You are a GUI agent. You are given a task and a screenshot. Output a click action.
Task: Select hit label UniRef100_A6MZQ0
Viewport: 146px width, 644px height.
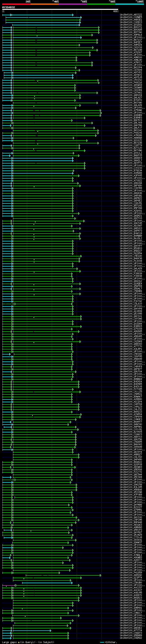pos(131,575)
